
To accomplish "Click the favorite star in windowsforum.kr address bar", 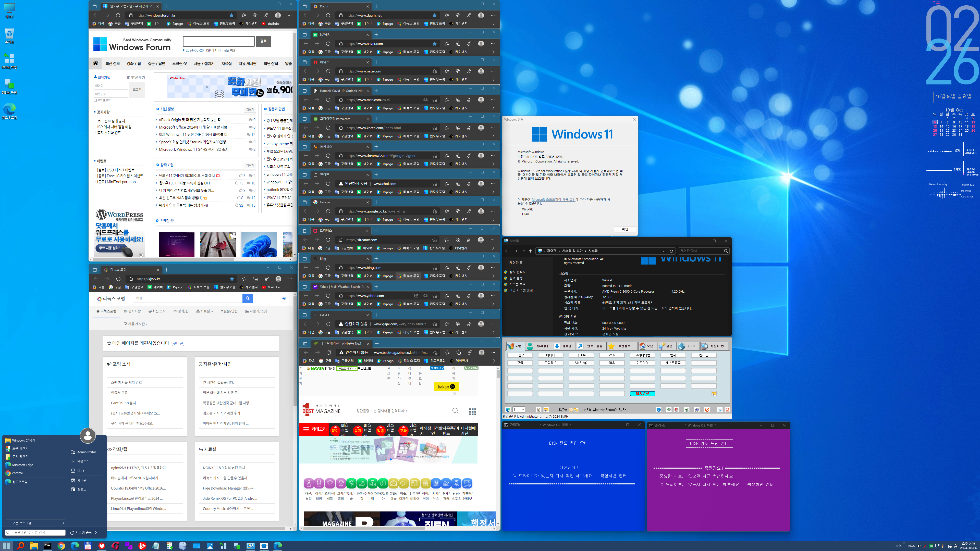I will click(x=231, y=15).
